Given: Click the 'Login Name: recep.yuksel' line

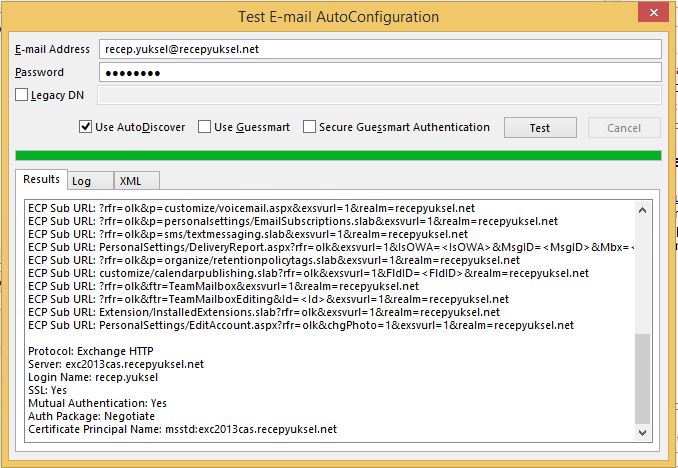Looking at the screenshot, I should [93, 377].
